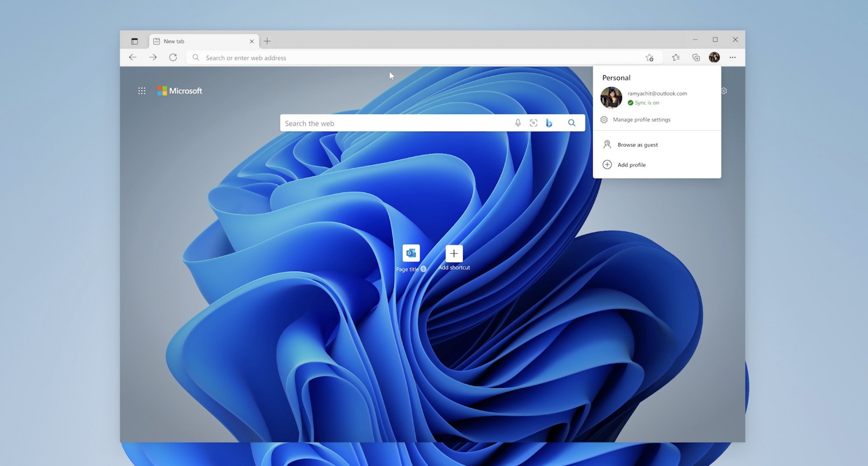
Task: Open a new tab with the plus button
Action: coord(267,41)
